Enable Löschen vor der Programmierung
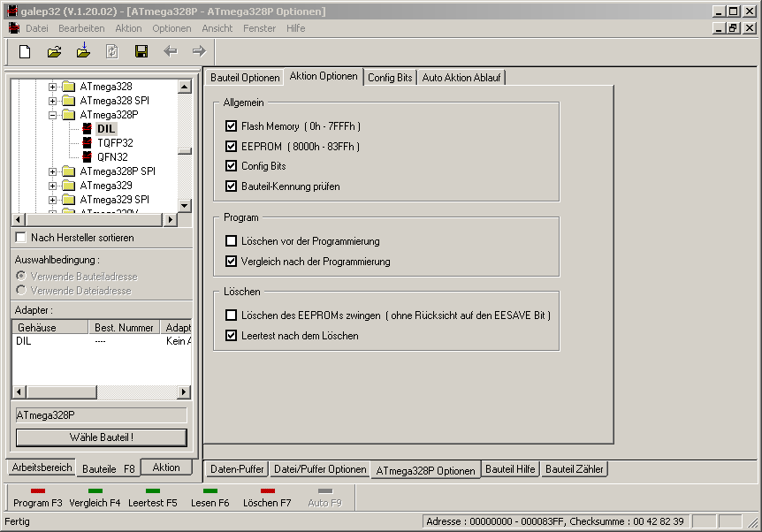The width and height of the screenshot is (762, 532). point(232,241)
